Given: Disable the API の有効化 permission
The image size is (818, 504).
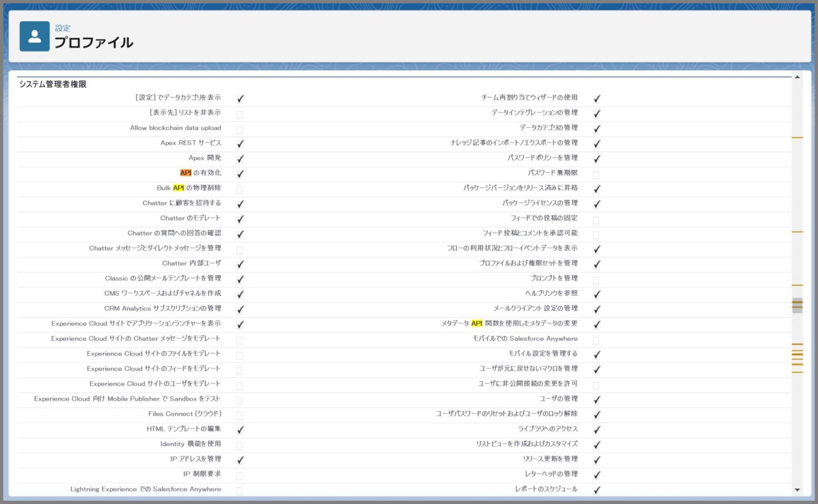Looking at the screenshot, I should pyautogui.click(x=240, y=173).
